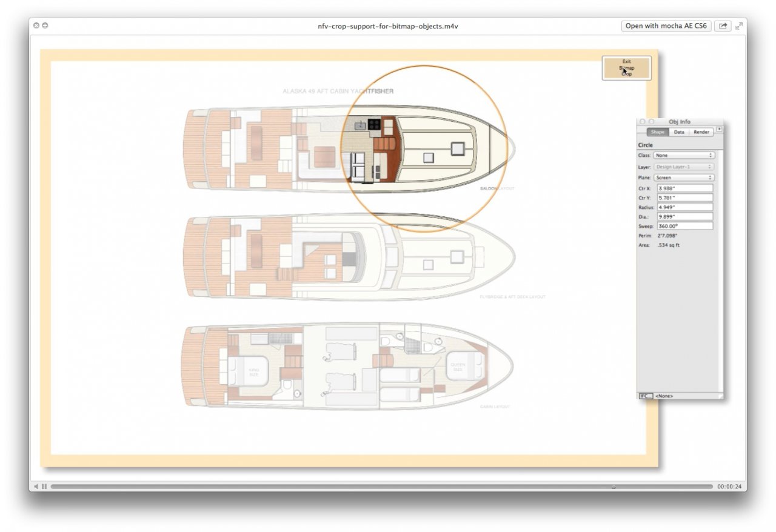Click the FLYBRIDGE & AFT DECK LAYOUT caption
The width and height of the screenshot is (776, 532).
[x=512, y=297]
